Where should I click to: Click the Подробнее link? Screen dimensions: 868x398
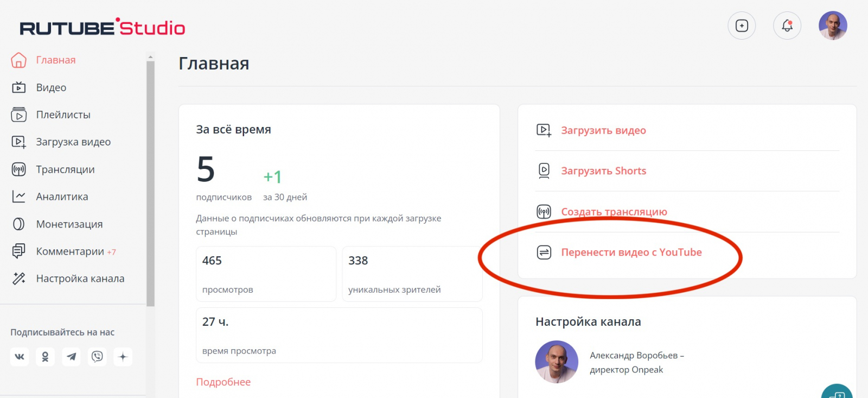223,382
